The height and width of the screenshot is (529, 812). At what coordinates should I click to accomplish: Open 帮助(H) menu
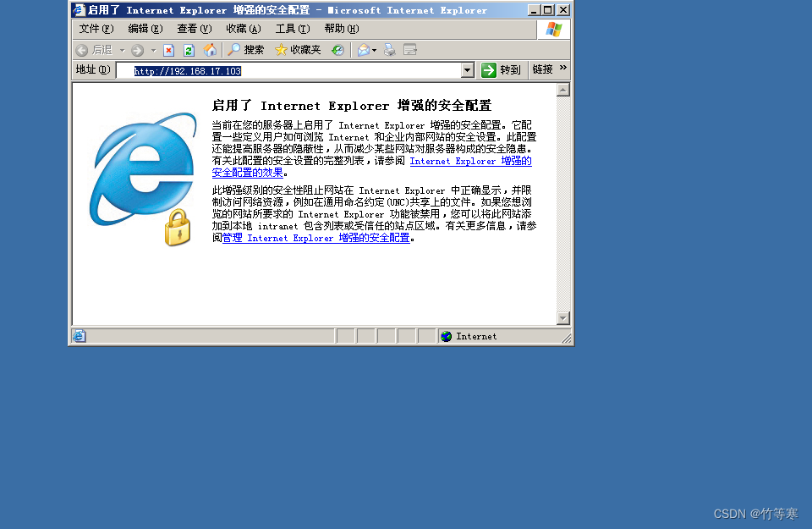342,29
